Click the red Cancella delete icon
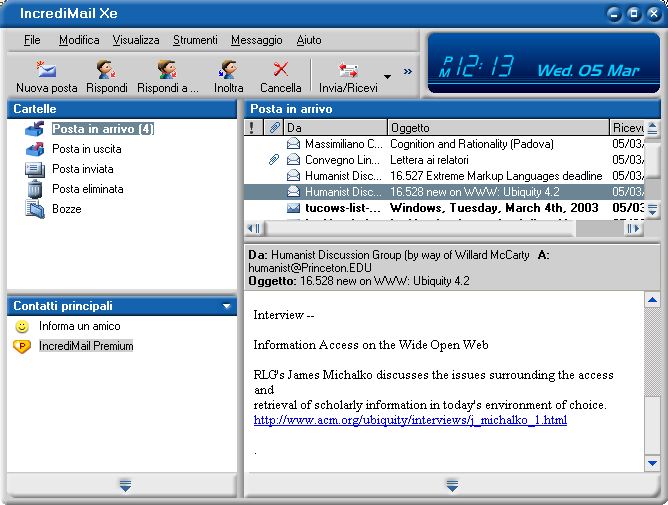Viewport: 668px width, 505px height. click(280, 69)
